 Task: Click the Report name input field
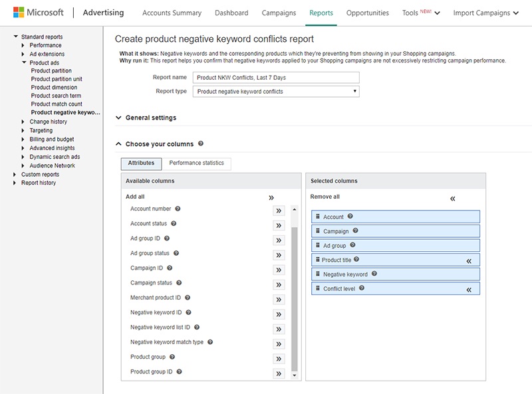tap(276, 78)
